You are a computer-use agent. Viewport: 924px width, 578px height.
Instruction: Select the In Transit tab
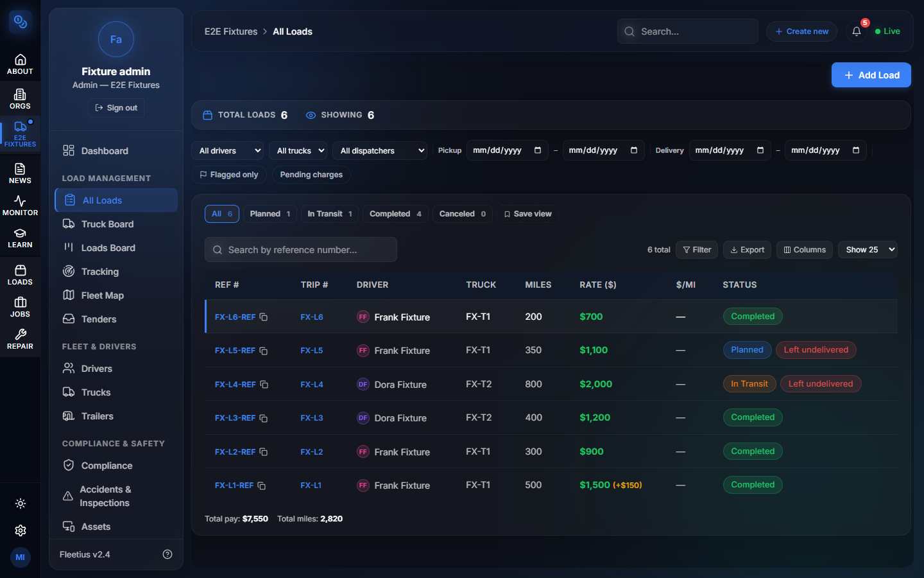point(330,214)
